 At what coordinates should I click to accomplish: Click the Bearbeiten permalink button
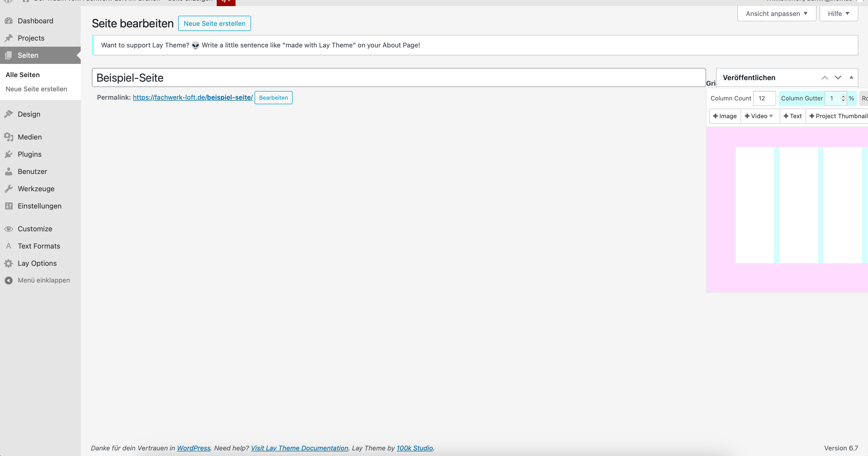pos(273,98)
